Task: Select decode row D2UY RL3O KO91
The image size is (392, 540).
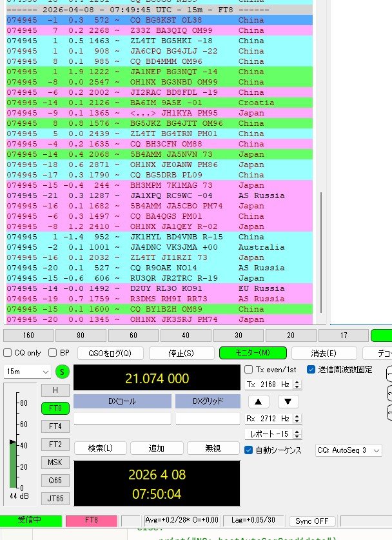Action: tap(159, 288)
